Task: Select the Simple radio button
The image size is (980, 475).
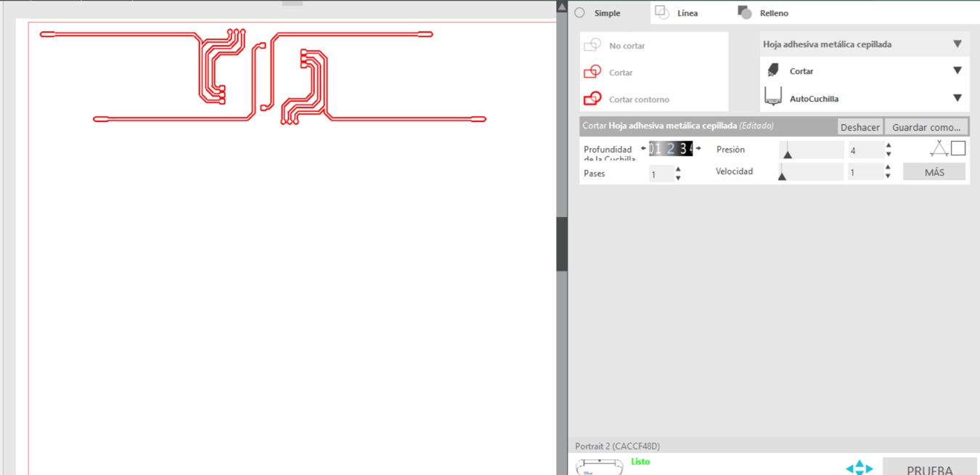Action: (579, 12)
